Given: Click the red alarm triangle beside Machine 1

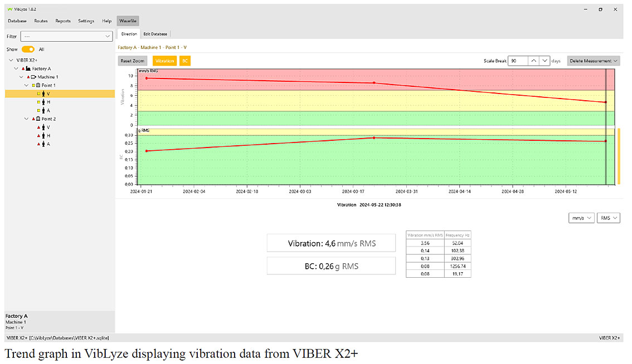Looking at the screenshot, I should 28,77.
